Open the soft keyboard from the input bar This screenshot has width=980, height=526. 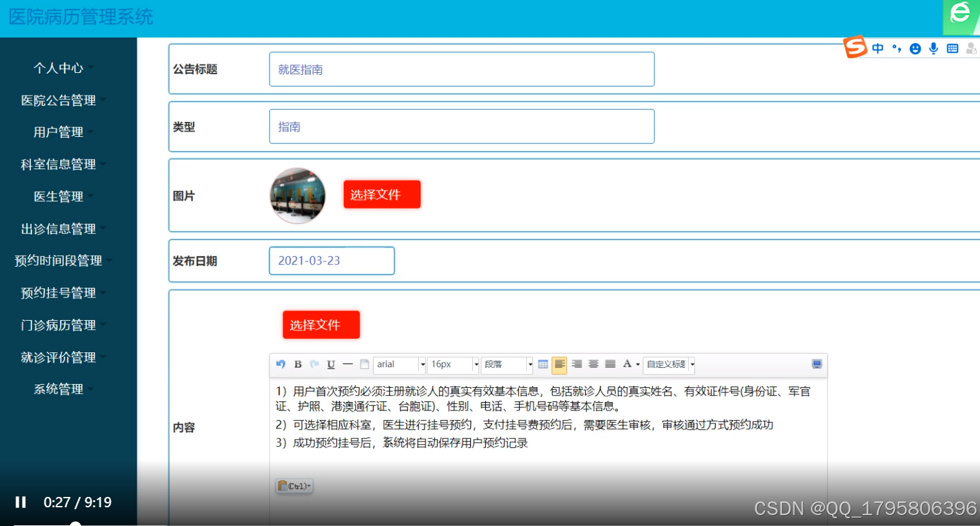tap(952, 48)
